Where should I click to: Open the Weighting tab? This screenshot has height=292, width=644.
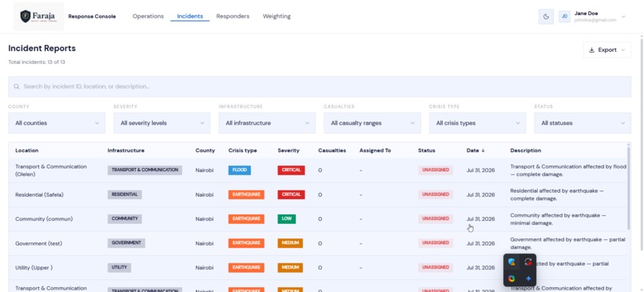pos(276,17)
